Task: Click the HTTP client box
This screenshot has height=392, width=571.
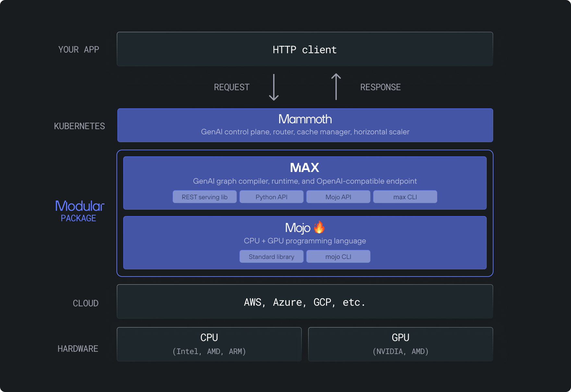Action: [305, 49]
